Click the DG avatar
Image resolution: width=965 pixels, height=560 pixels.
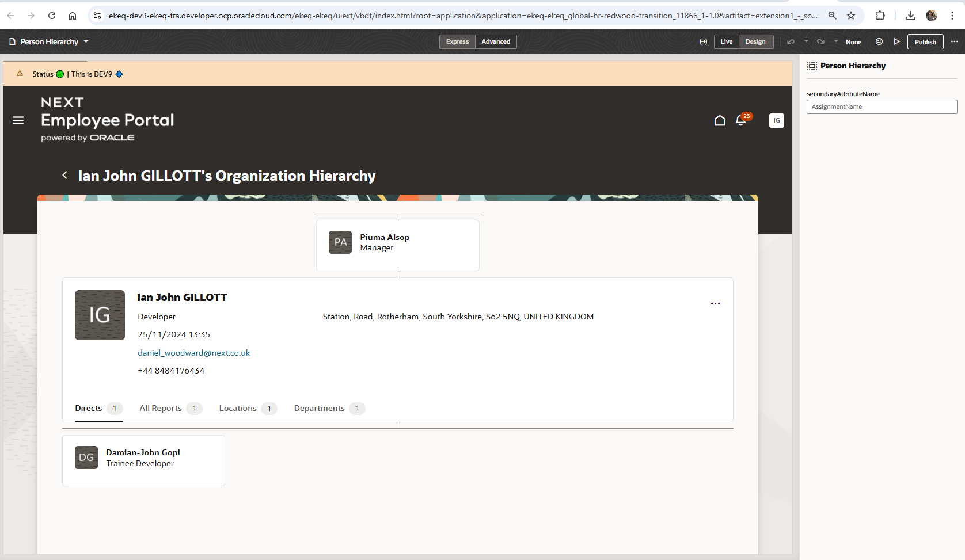[x=86, y=458]
